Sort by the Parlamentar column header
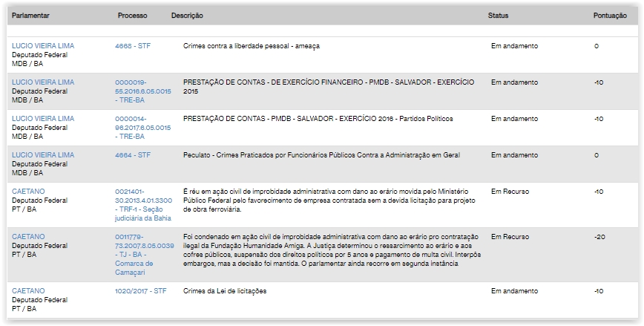 32,16
